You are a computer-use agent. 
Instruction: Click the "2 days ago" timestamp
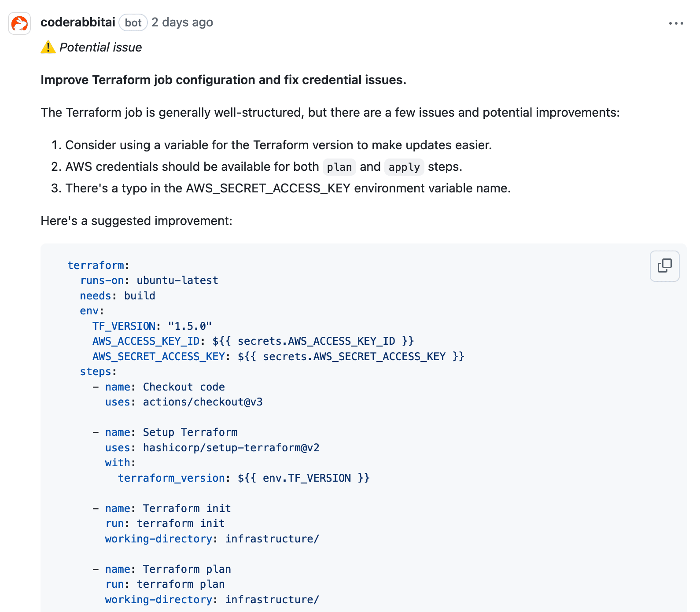click(182, 22)
